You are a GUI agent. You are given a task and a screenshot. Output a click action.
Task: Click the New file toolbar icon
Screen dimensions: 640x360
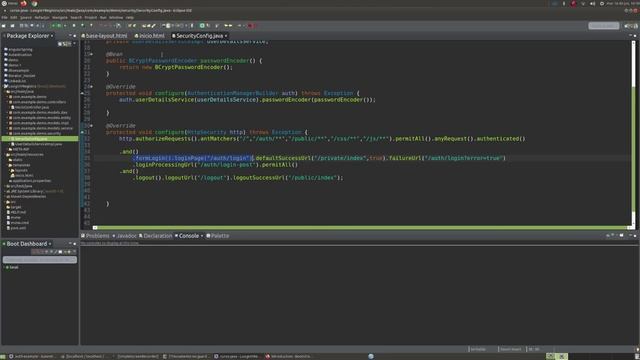pos(4,26)
